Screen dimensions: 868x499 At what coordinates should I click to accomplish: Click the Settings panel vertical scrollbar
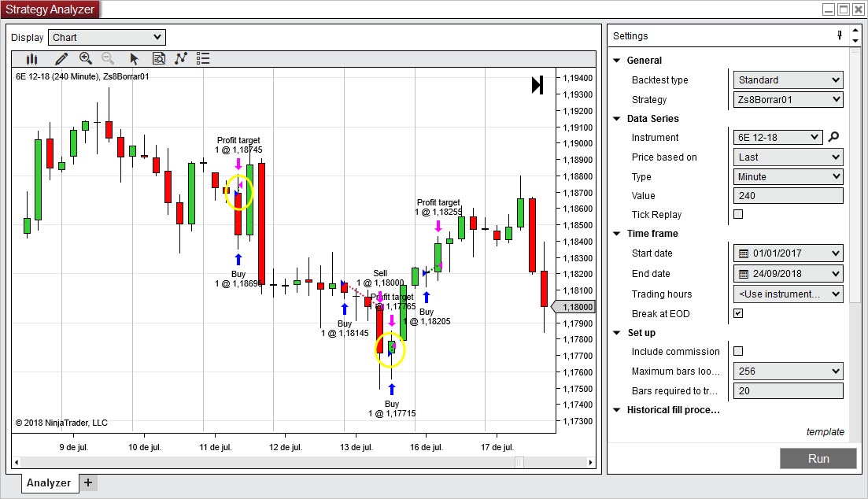pyautogui.click(x=855, y=175)
